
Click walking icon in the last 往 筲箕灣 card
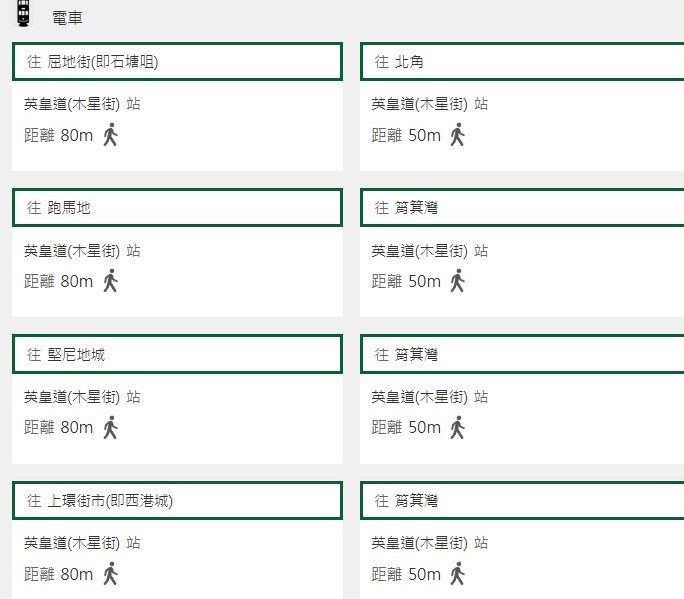[458, 573]
